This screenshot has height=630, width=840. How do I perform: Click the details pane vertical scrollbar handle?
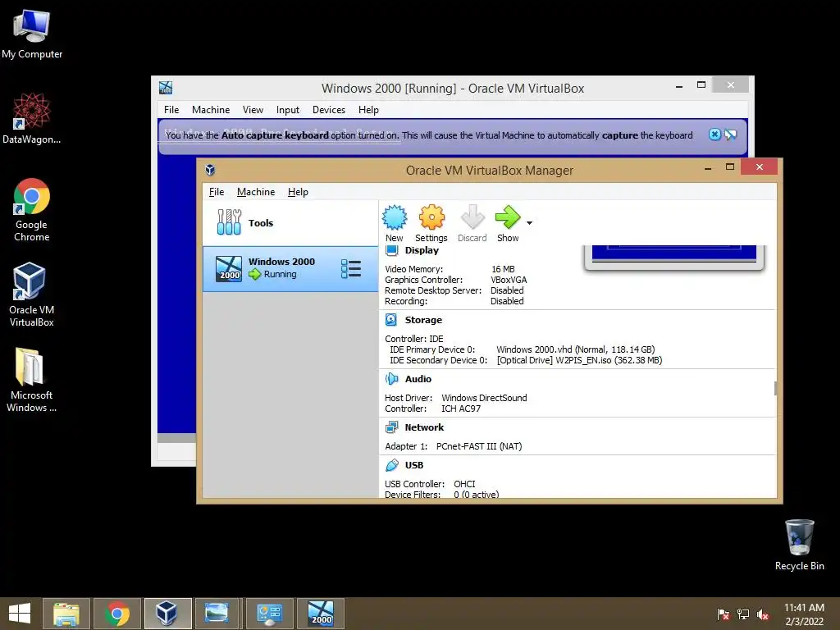[x=775, y=388]
